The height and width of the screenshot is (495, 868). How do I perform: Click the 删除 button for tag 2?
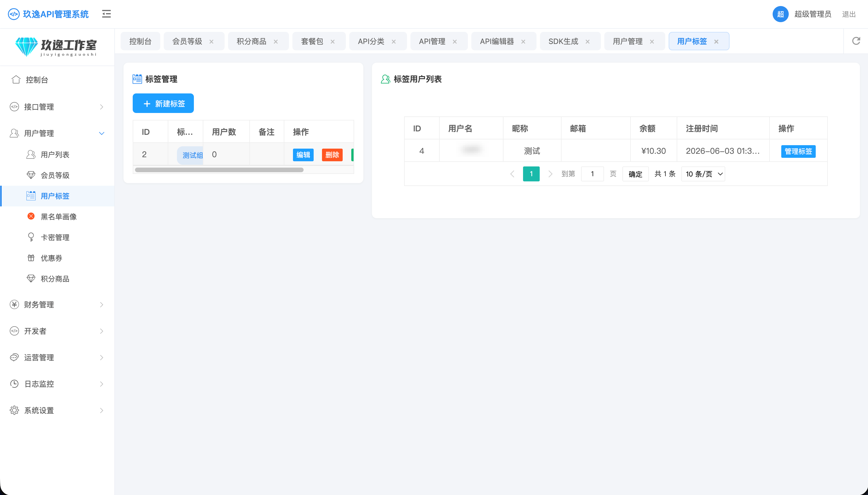[332, 155]
